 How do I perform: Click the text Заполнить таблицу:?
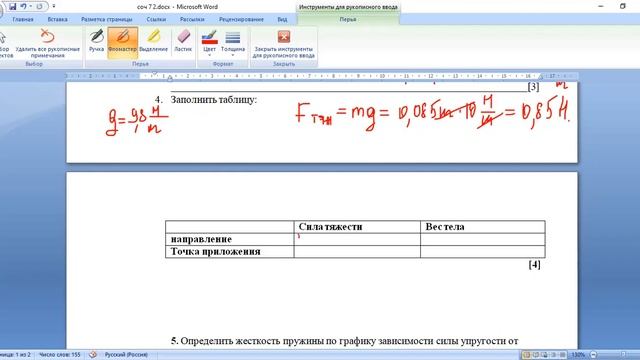click(213, 100)
